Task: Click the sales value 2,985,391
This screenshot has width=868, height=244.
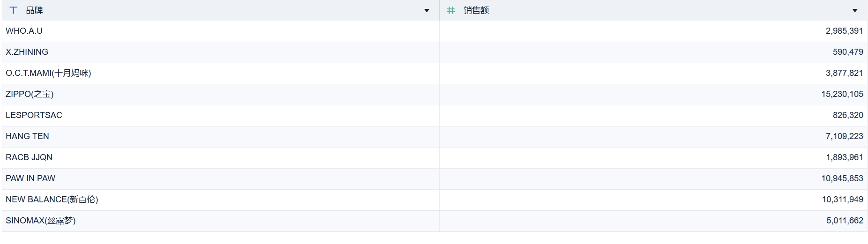Action: (x=844, y=31)
